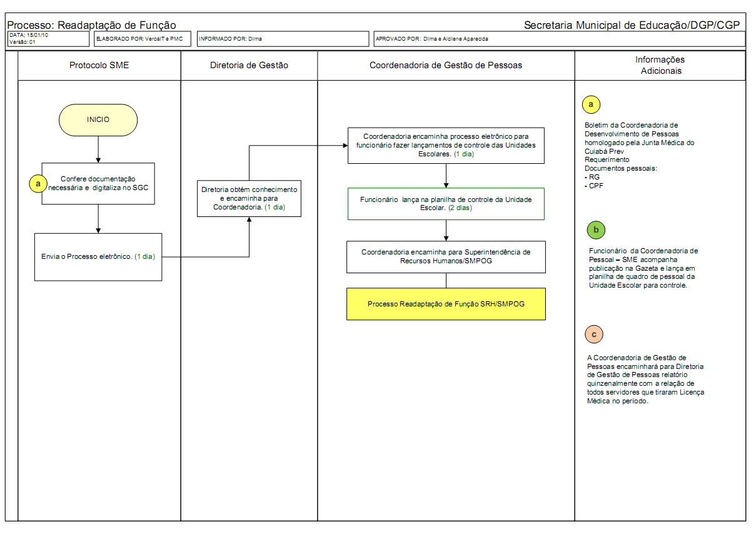Screen dimensions: 756x534
Task: Select the 'APROVADO POR' header field
Action: [x=558, y=39]
